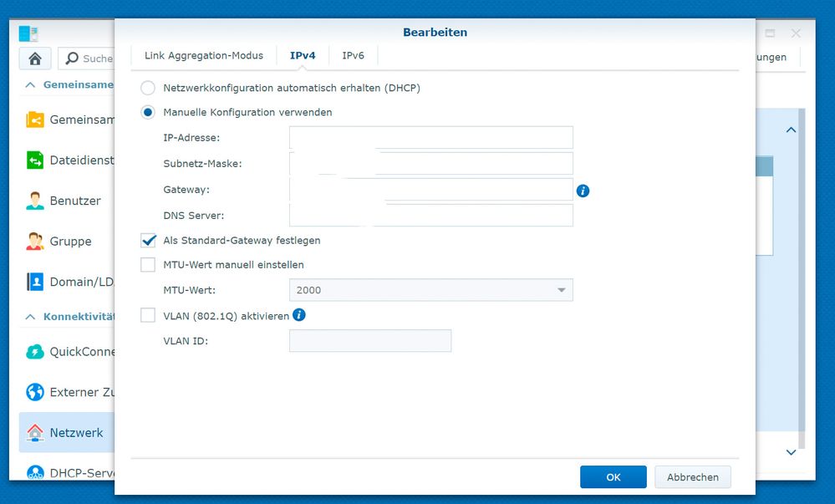
Task: Open Domain/LDAP settings icon
Action: click(x=33, y=282)
